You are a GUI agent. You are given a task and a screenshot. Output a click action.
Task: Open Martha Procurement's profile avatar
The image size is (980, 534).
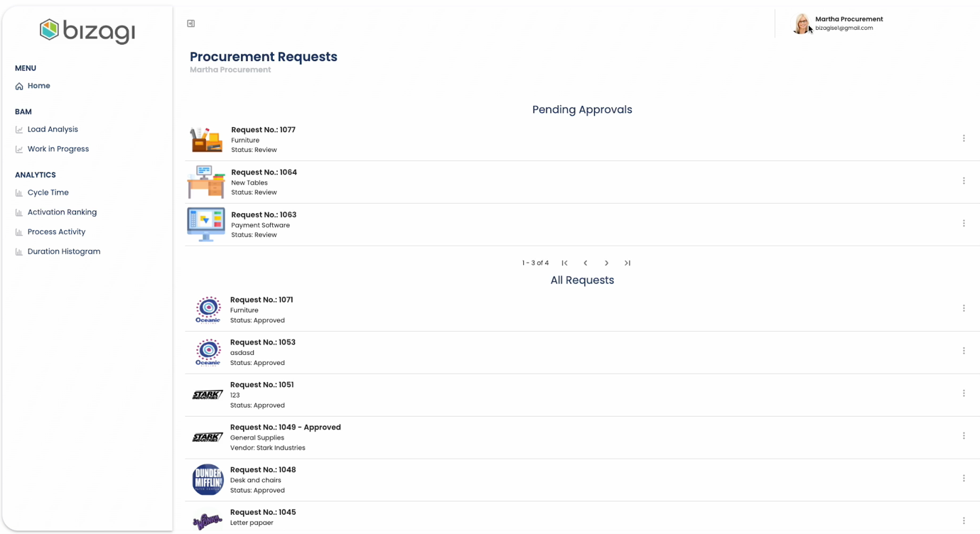pos(801,23)
